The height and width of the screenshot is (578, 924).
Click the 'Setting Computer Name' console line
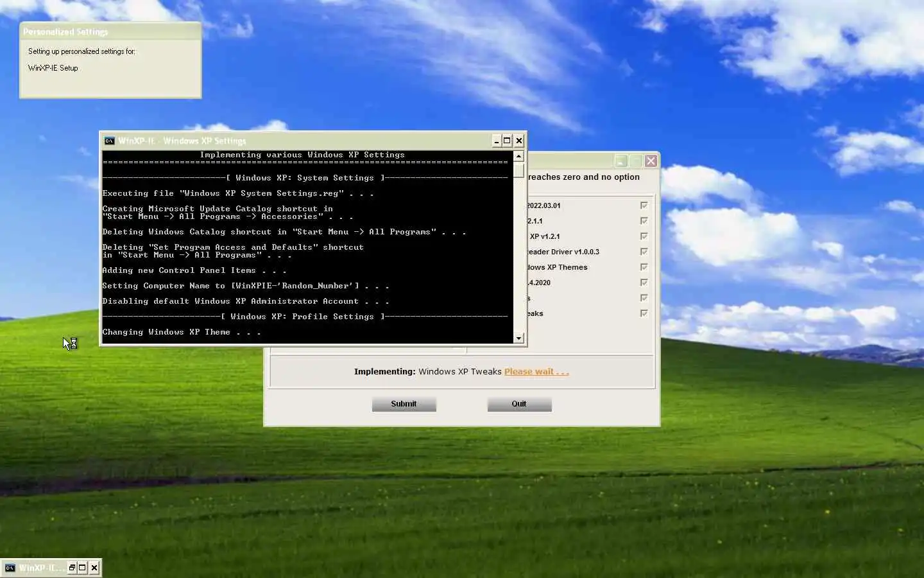point(246,286)
